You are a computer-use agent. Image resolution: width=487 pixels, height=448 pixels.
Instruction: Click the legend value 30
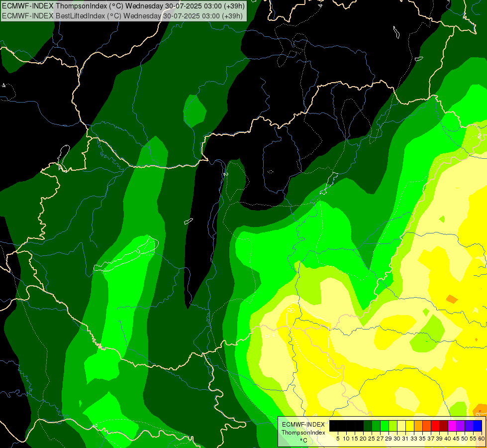pos(397,439)
